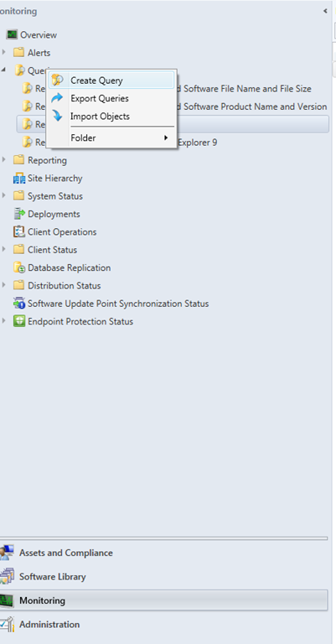Click the Database Replication icon
336x644 pixels.
pyautogui.click(x=19, y=267)
